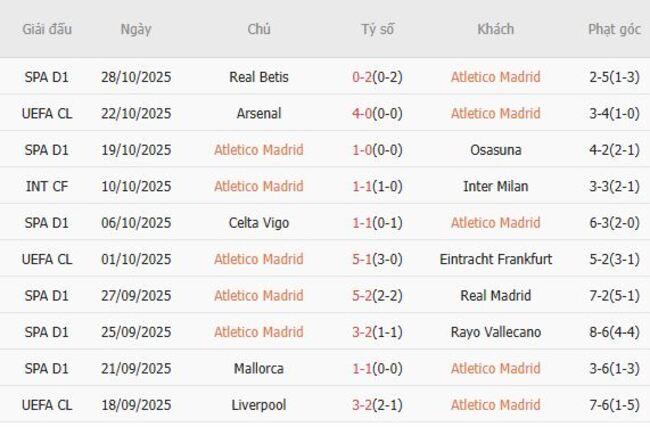Click the Inter Milan team name
The height and width of the screenshot is (427, 650).
(495, 186)
